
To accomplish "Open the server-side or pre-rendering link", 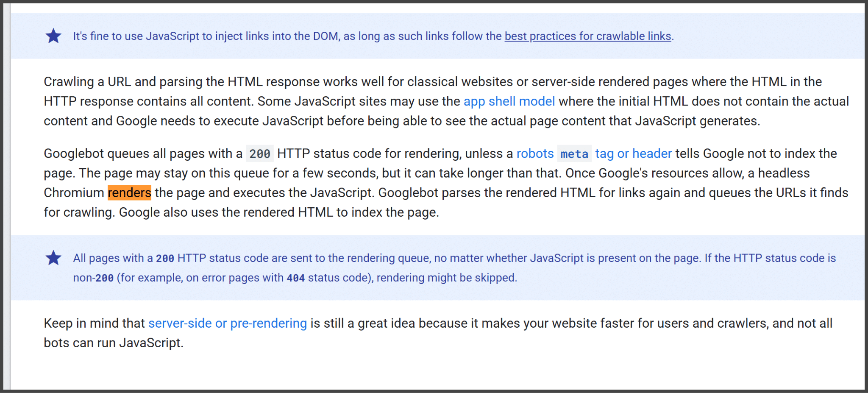I will point(227,323).
